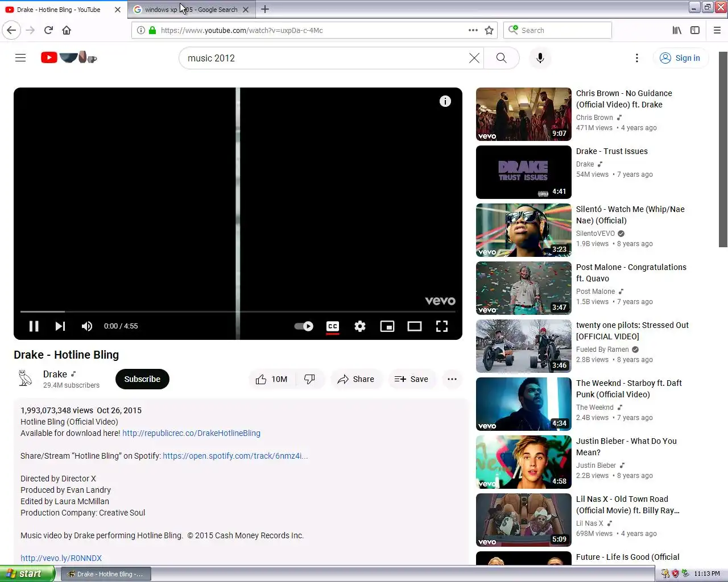Clear the search text with the X
728x582 pixels.
click(x=474, y=57)
